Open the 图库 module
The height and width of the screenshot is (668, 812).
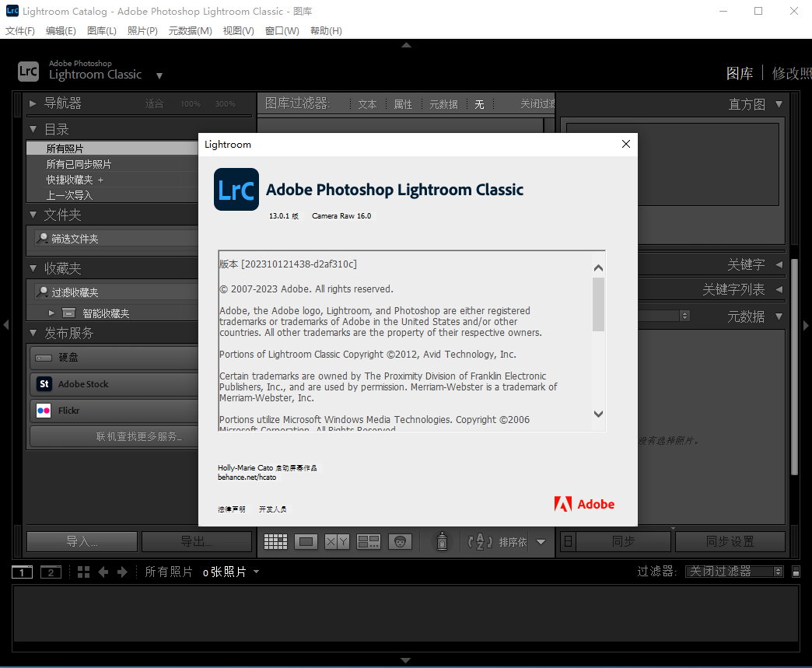click(x=740, y=74)
